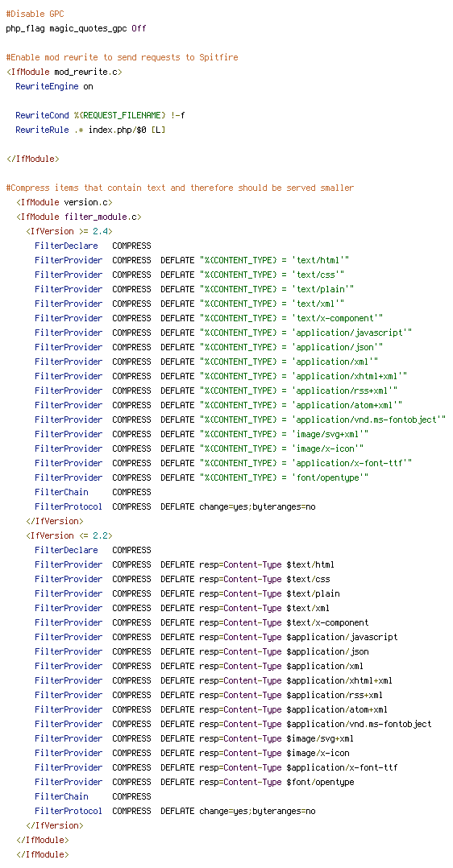The width and height of the screenshot is (453, 868).
Task: Click the last 'change=yes;byteranges=no' FilterProtocol value
Action: tap(257, 811)
